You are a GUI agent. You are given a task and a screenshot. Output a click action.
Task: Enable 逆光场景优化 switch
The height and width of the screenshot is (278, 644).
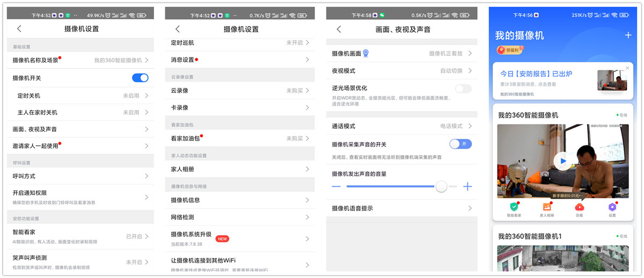pos(463,89)
